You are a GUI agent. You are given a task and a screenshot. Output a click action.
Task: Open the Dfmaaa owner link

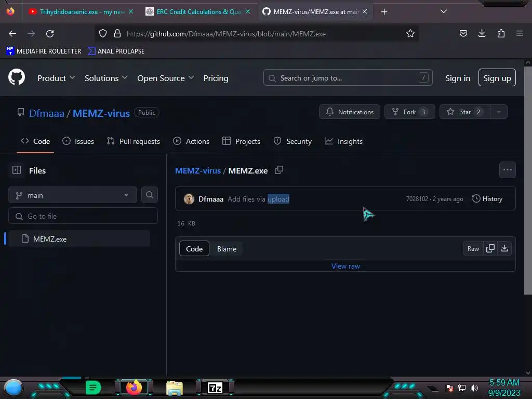point(46,113)
